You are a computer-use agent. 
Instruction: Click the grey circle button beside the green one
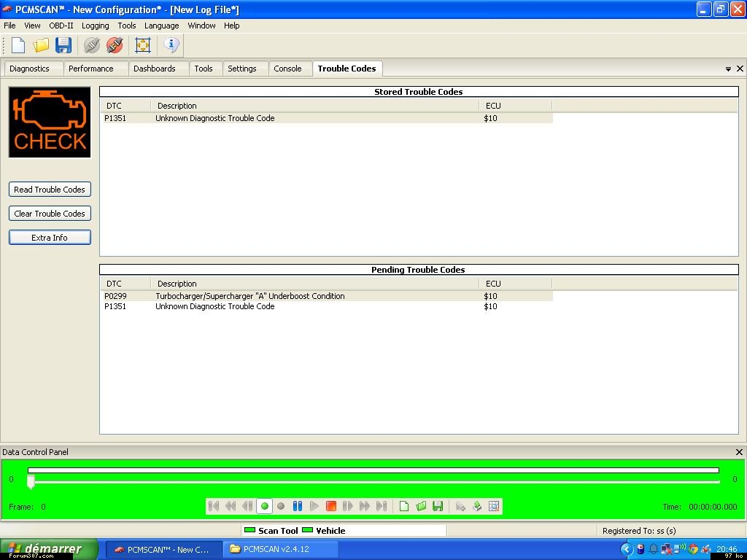click(x=281, y=506)
